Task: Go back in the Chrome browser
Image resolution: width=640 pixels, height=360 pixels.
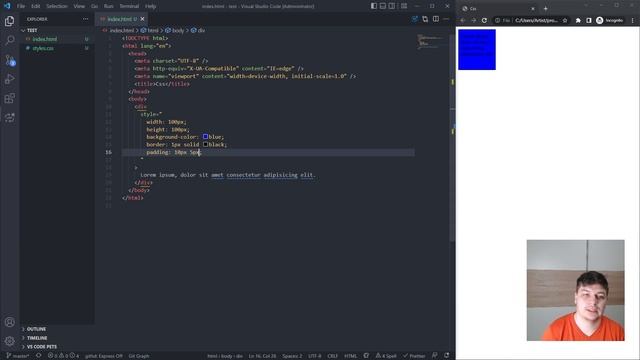Action: coord(463,20)
